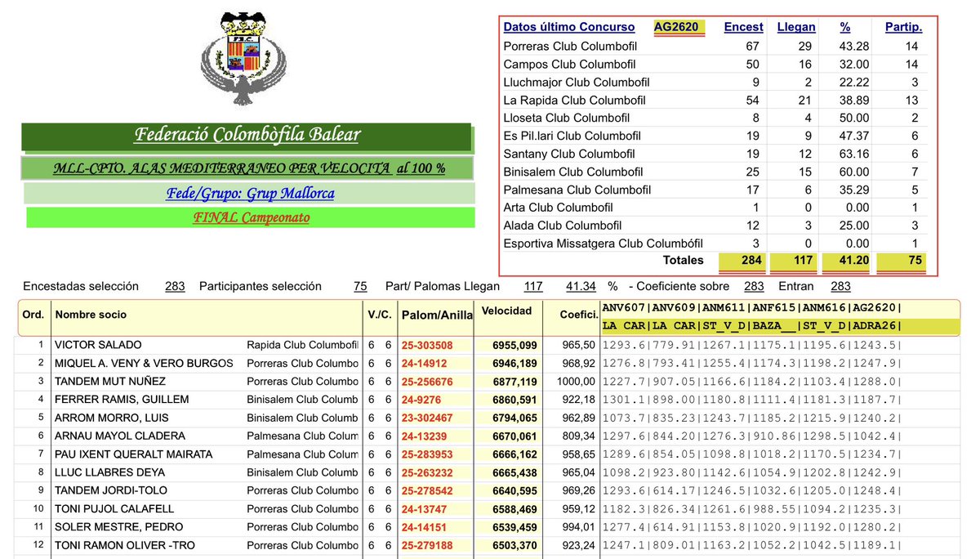Click total percentage 41.20
Image resolution: width=980 pixels, height=559 pixels.
(x=854, y=261)
